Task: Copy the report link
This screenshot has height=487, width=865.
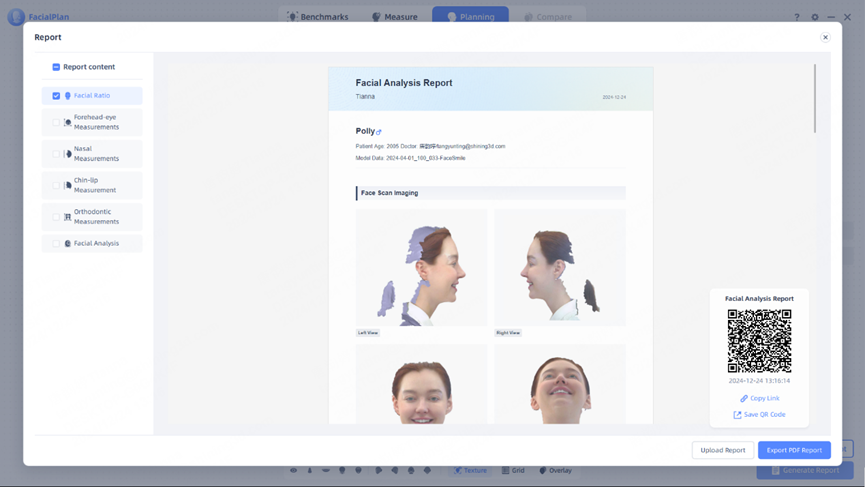Action: click(760, 398)
